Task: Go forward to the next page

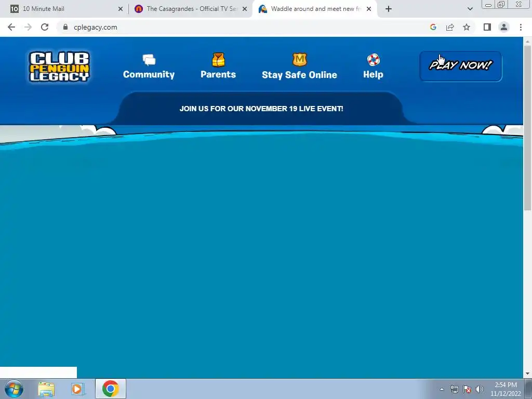Action: click(x=28, y=27)
